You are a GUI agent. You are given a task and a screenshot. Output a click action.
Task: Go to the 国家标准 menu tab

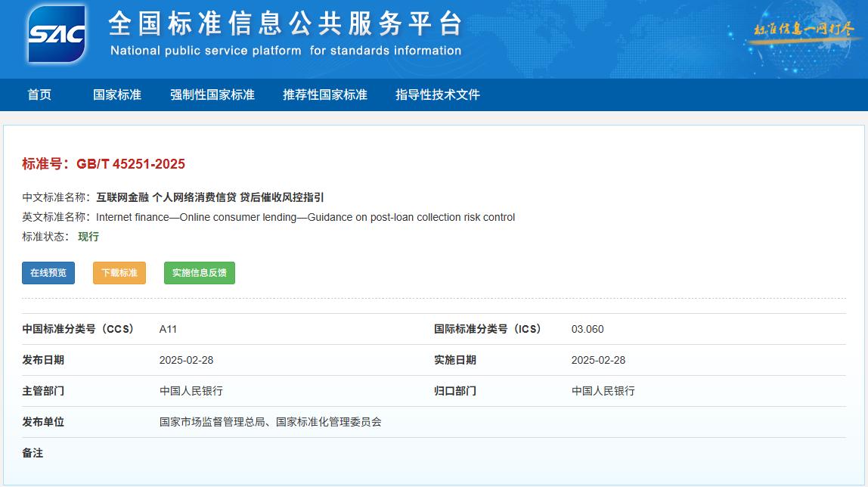(x=117, y=95)
